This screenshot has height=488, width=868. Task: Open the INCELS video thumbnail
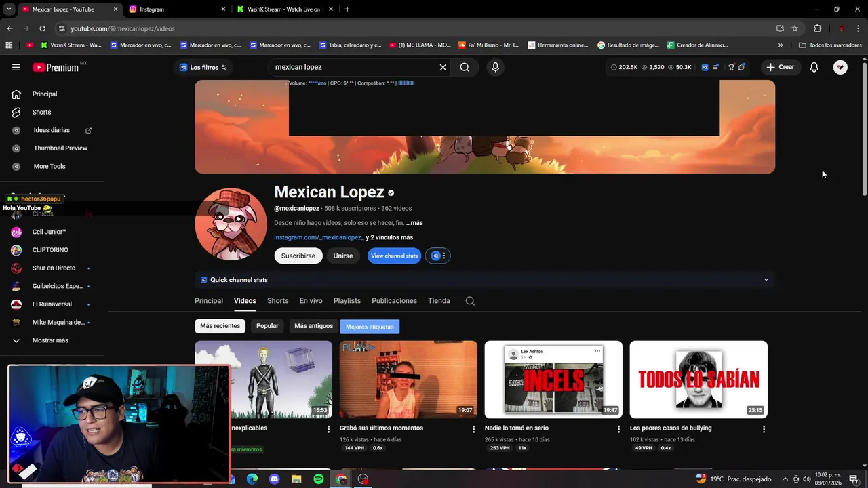553,380
